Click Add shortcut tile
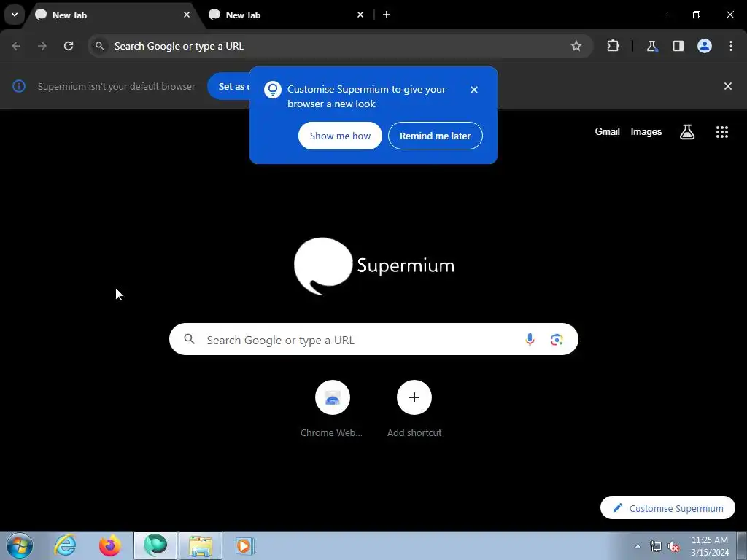Image resolution: width=747 pixels, height=560 pixels. (x=414, y=408)
